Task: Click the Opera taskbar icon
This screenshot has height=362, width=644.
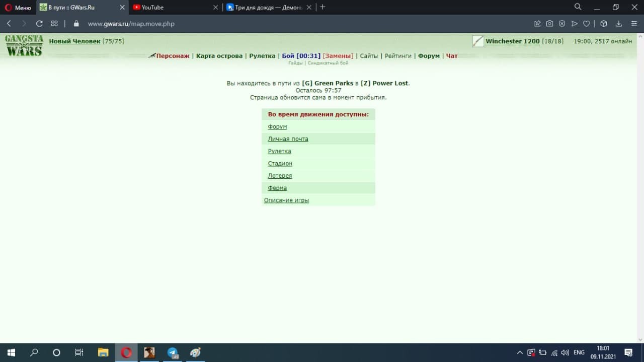Action: tap(126, 352)
